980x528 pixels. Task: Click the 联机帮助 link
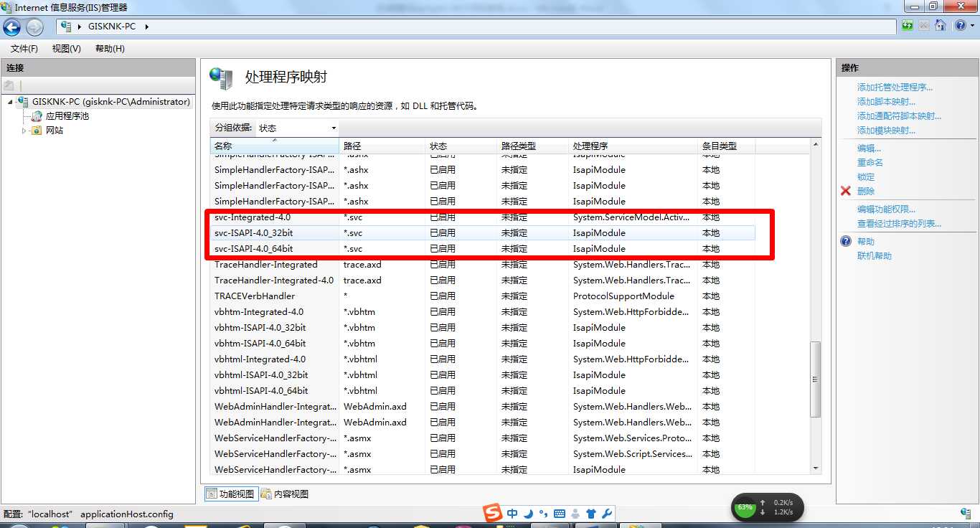[875, 256]
